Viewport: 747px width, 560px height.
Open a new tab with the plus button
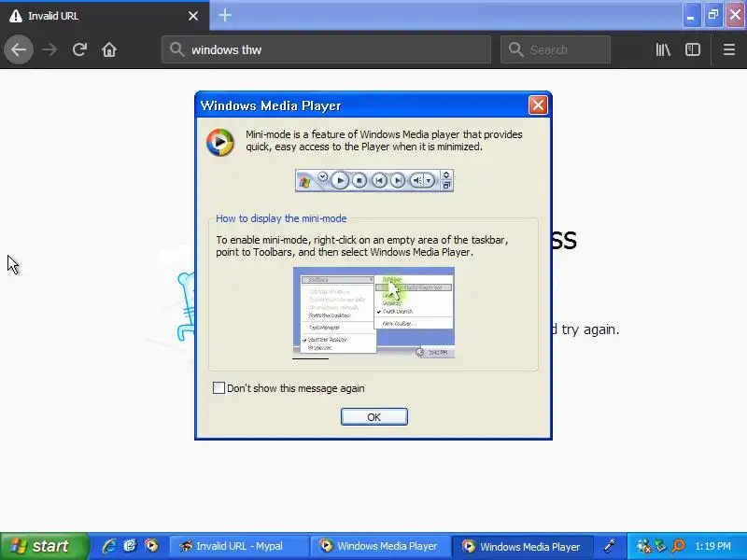pos(225,15)
